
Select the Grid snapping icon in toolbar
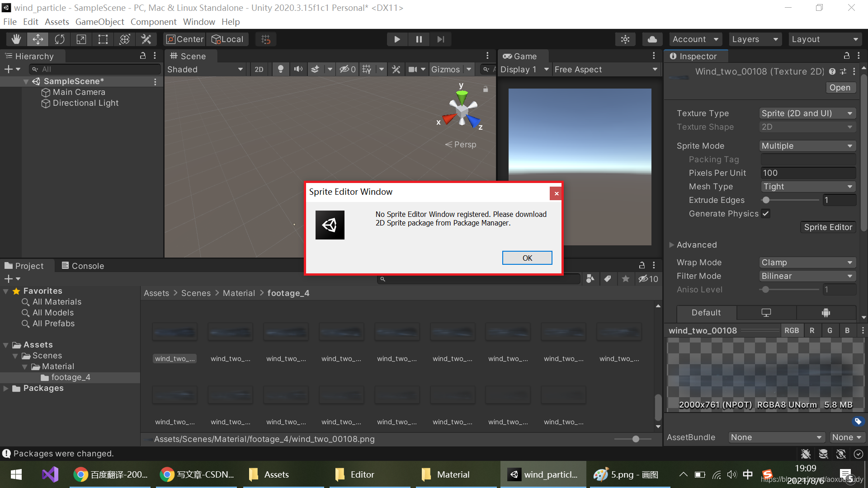[266, 39]
